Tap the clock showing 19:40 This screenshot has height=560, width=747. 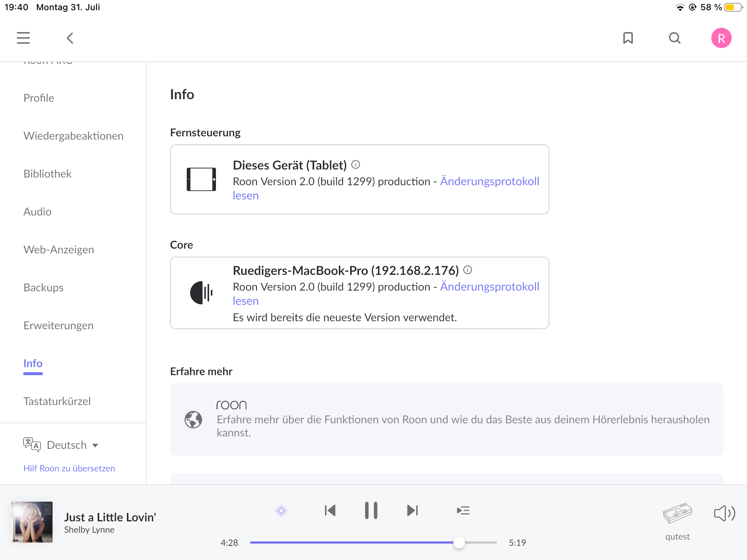click(16, 7)
